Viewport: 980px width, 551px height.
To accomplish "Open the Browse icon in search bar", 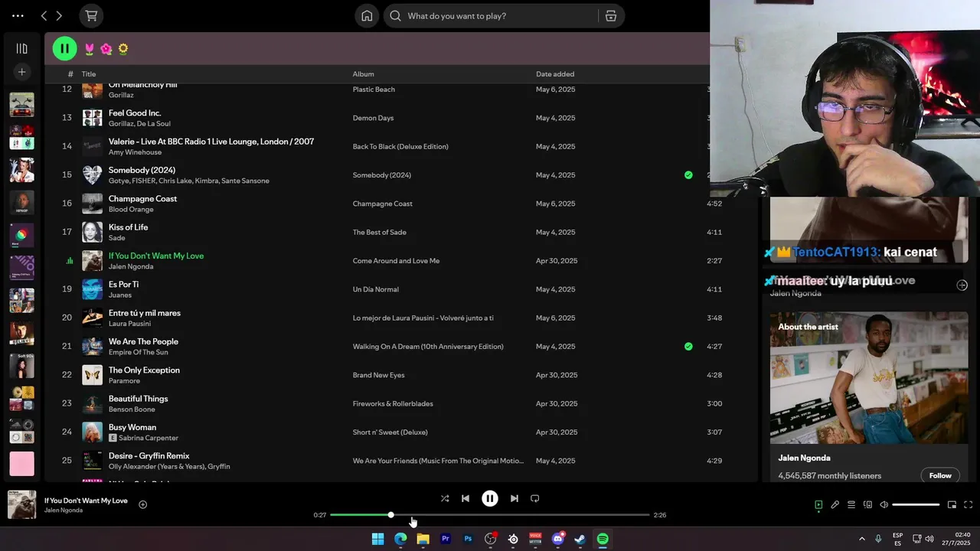I will [610, 15].
